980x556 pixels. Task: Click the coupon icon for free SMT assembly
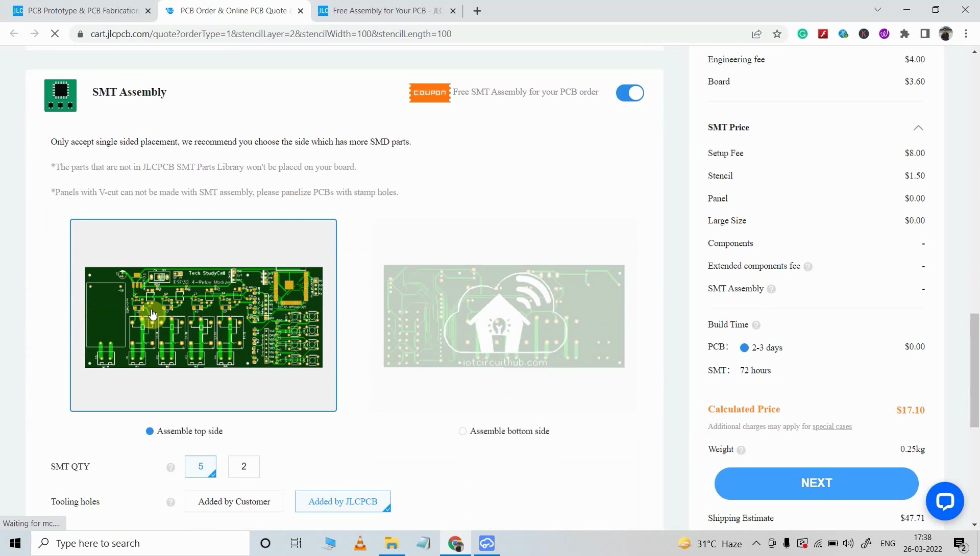tap(429, 92)
